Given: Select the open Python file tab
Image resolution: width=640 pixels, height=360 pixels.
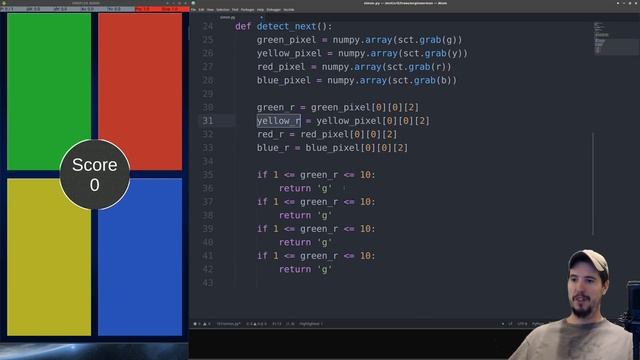Looking at the screenshot, I should (227, 18).
